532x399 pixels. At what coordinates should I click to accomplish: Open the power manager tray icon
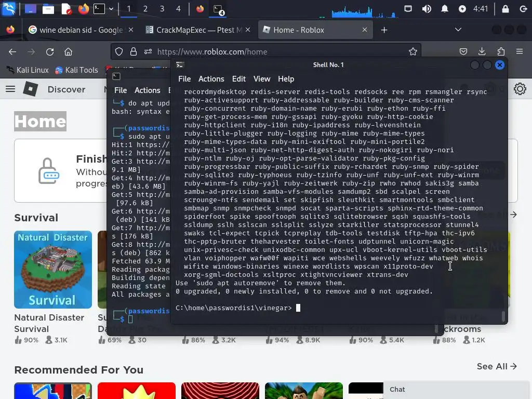[462, 9]
